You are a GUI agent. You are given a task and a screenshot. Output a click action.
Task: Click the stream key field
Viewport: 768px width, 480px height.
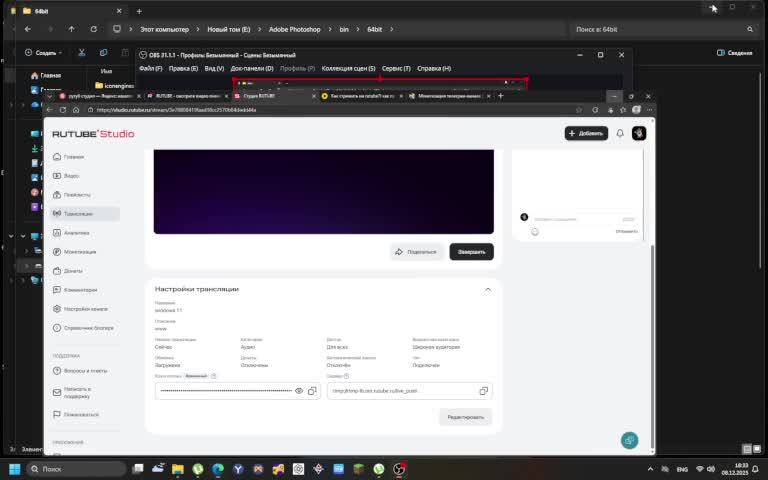coord(238,391)
